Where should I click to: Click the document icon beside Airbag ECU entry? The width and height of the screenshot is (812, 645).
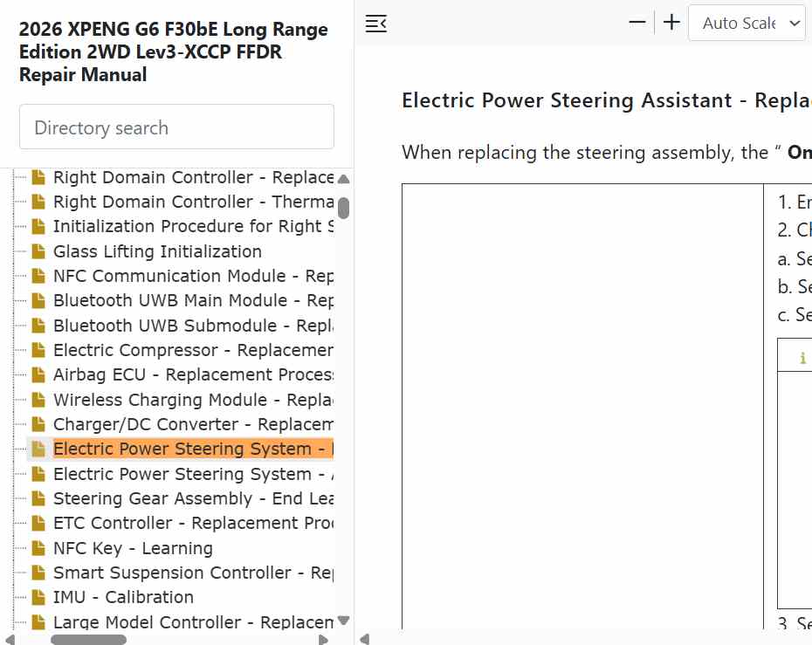pyautogui.click(x=38, y=374)
